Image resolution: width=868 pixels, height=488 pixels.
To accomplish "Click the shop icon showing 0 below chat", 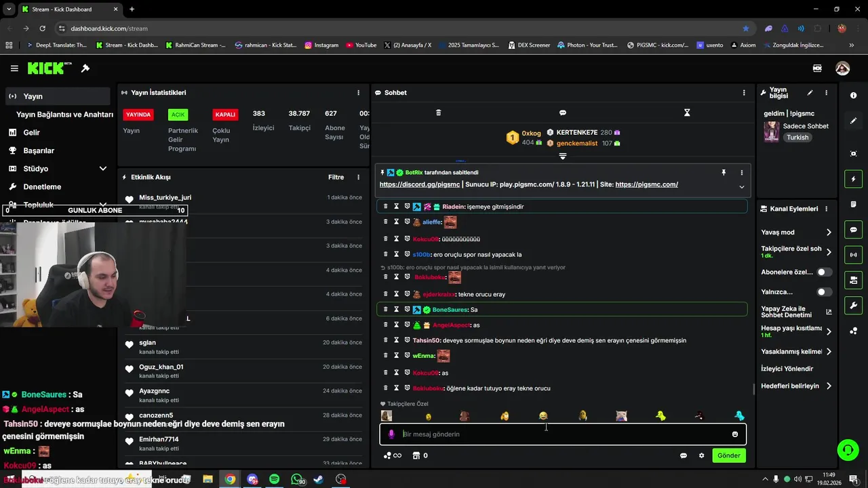I will [419, 455].
